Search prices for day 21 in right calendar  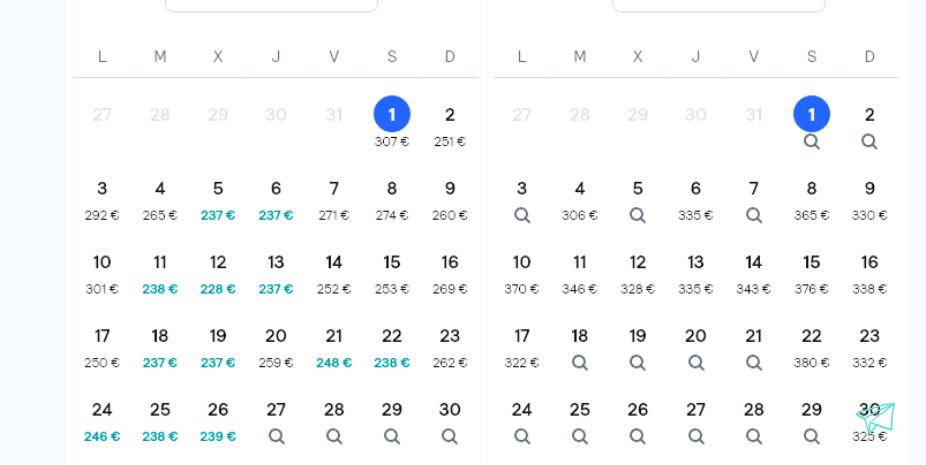point(754,362)
